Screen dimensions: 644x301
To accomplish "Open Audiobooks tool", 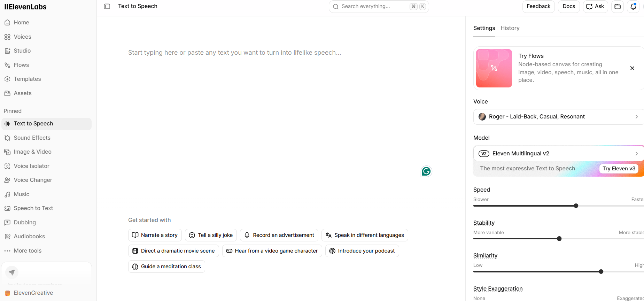I will pos(46,237).
